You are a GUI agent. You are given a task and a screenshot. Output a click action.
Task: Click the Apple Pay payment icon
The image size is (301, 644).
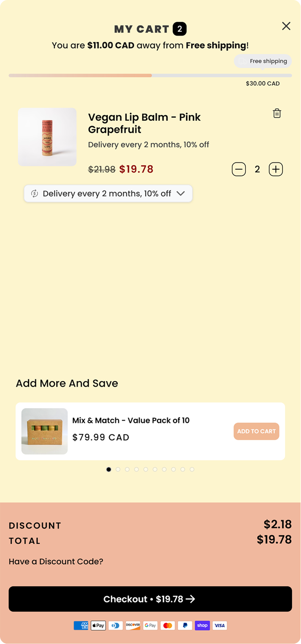pos(98,625)
